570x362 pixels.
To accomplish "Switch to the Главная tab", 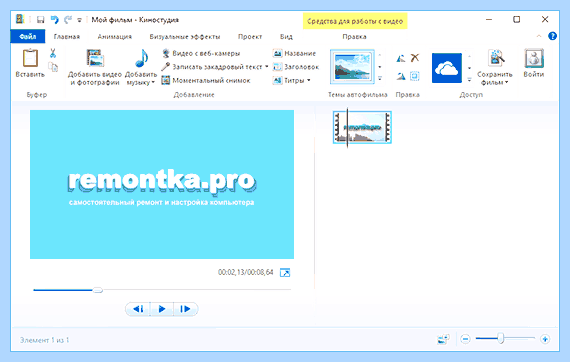I will tap(67, 37).
